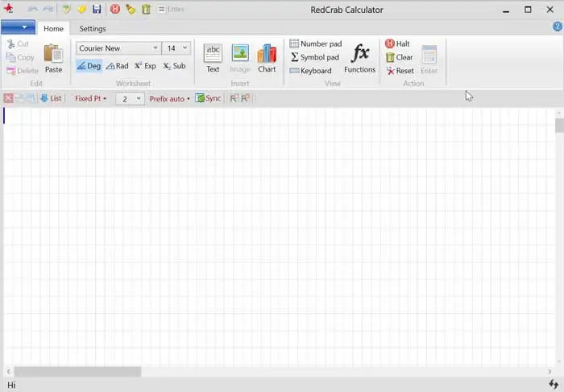Click the first R result icon

[234, 98]
